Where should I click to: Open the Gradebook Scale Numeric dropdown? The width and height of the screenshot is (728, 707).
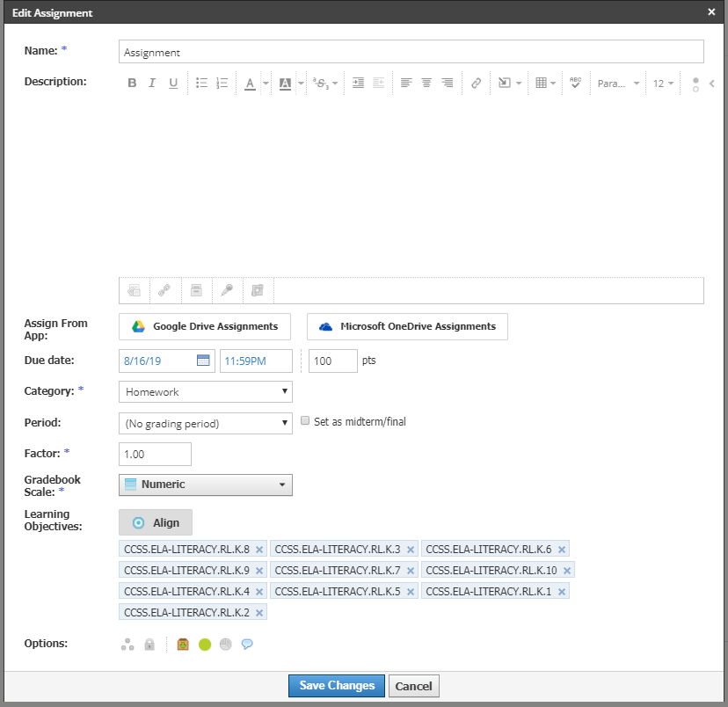[205, 485]
